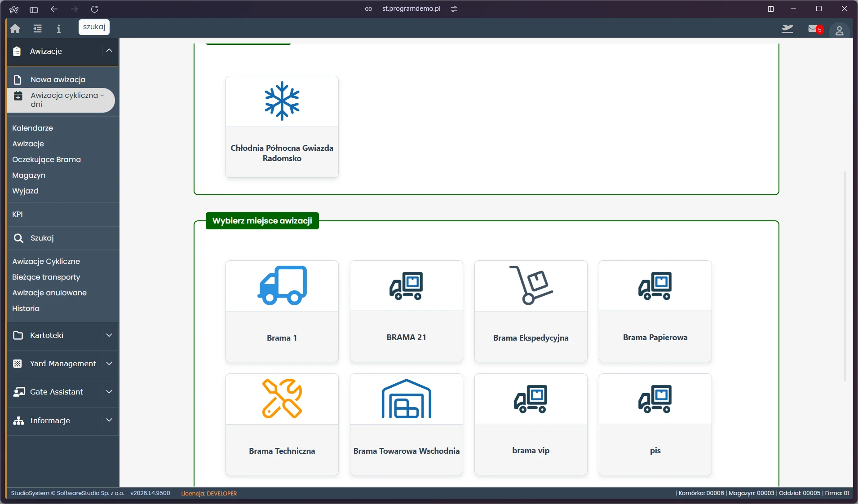The image size is (858, 504).
Task: Select Brama Techniczna tools icon
Action: click(282, 399)
